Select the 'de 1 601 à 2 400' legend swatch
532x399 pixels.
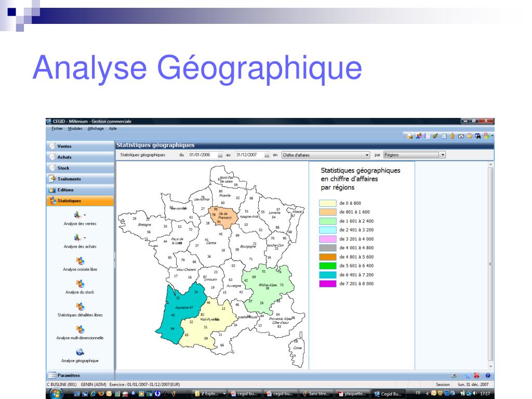click(328, 221)
